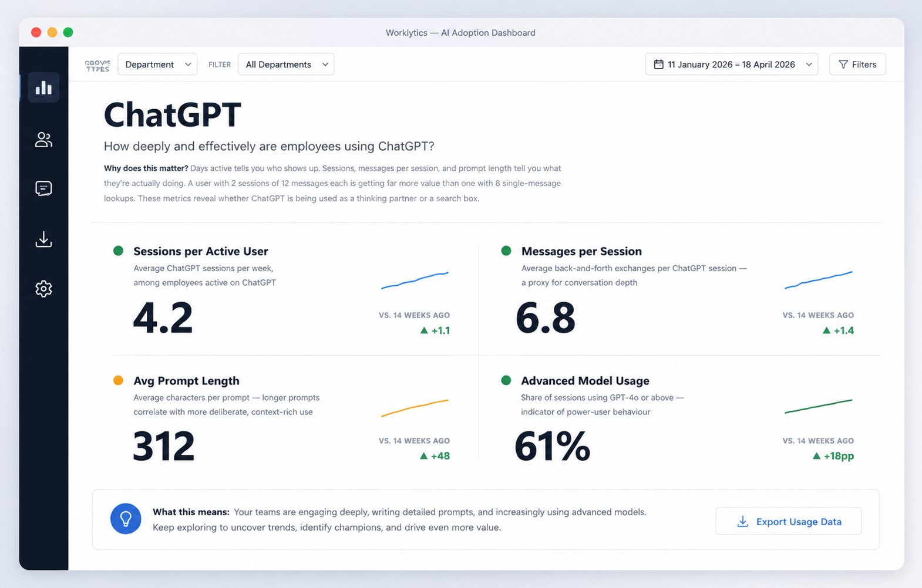
Task: Open the All Departments filter dropdown
Action: click(286, 65)
